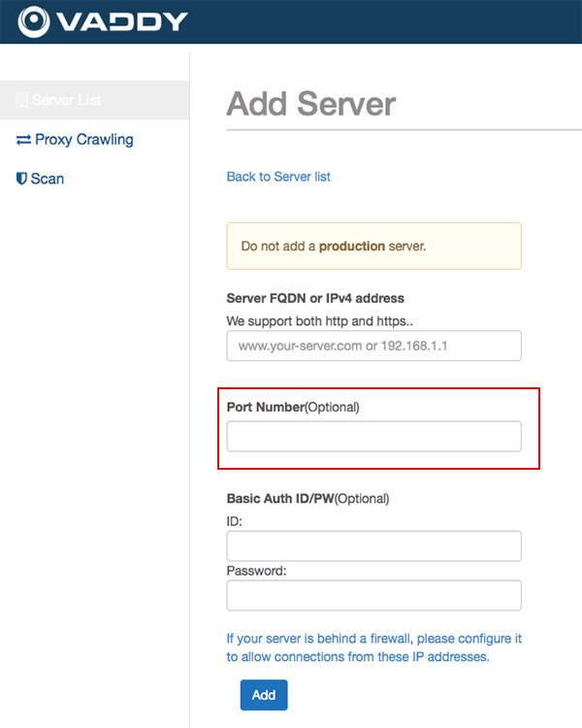Open the Server List sidebar item
Image resolution: width=582 pixels, height=728 pixels.
(x=95, y=100)
